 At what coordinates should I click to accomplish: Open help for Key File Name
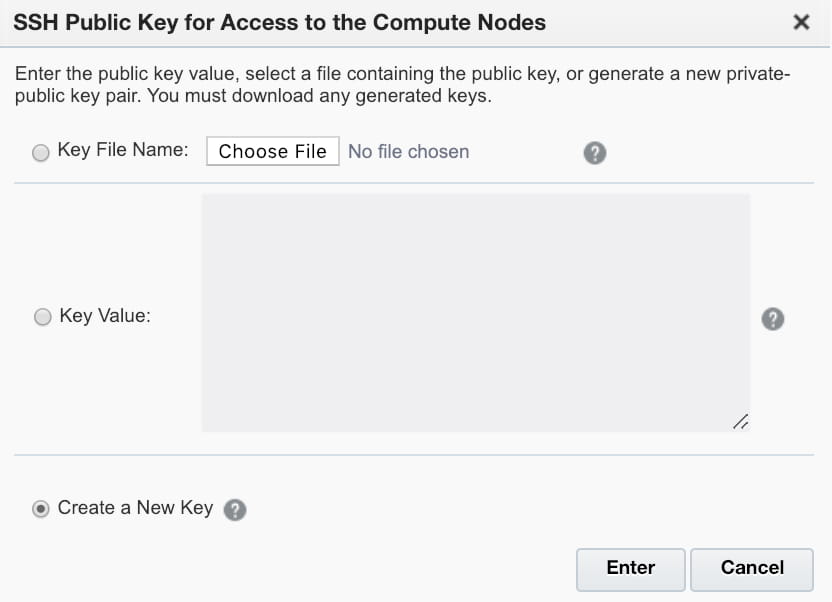click(x=595, y=153)
